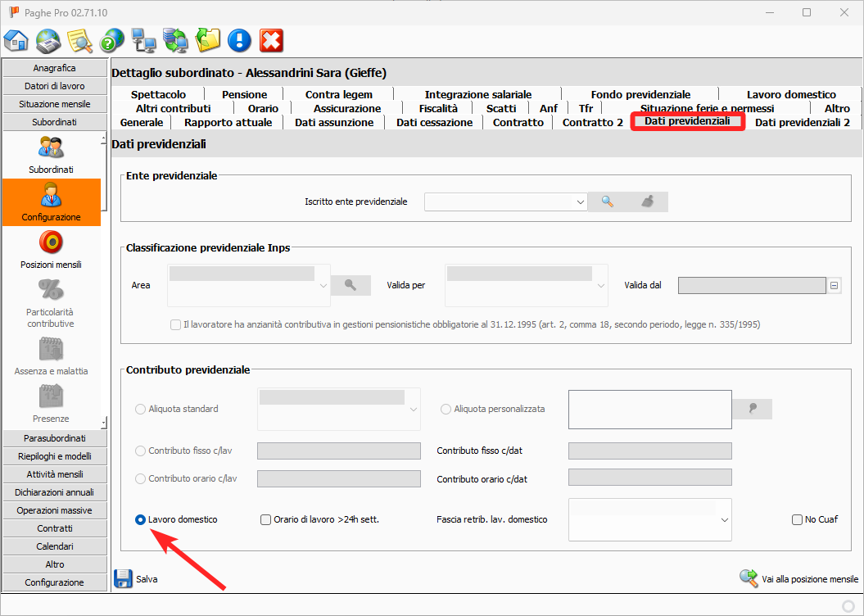This screenshot has height=616, width=864.
Task: Open Posizioni mensili in the sidebar
Action: [51, 249]
